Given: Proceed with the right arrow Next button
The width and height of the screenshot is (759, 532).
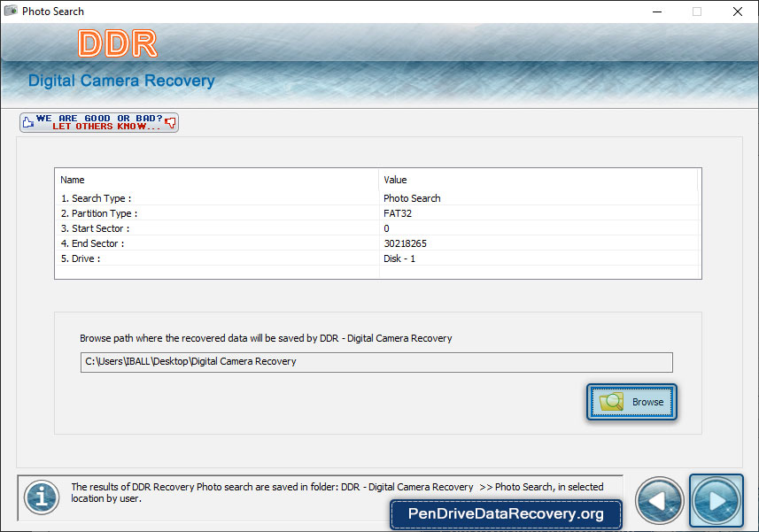Looking at the screenshot, I should pyautogui.click(x=716, y=501).
